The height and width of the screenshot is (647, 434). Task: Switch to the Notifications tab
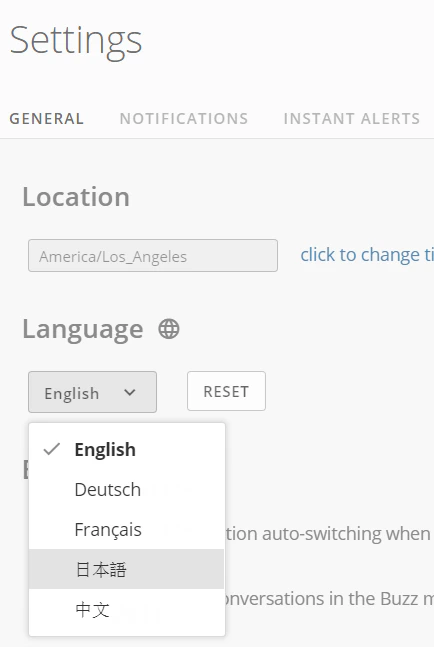pos(184,119)
